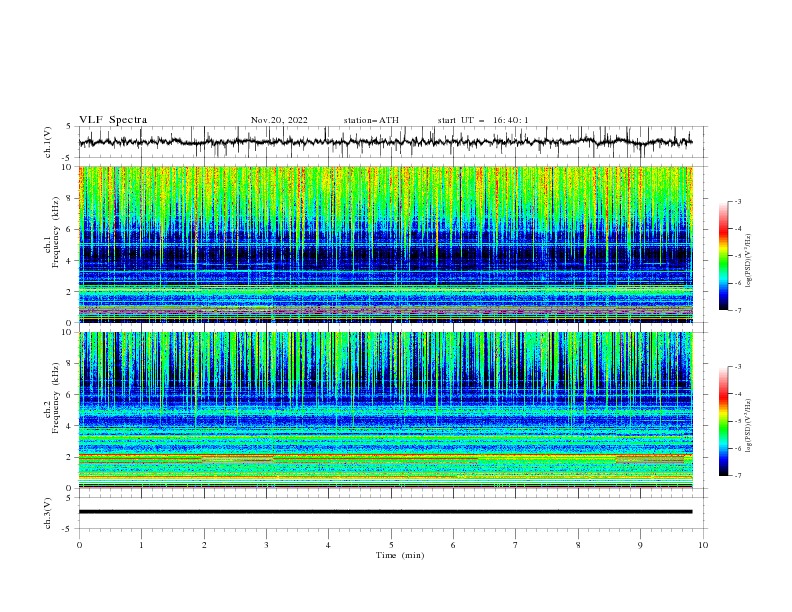This screenshot has height=612, width=792.
Task: Click time axis tick label "3"
Action: (266, 545)
